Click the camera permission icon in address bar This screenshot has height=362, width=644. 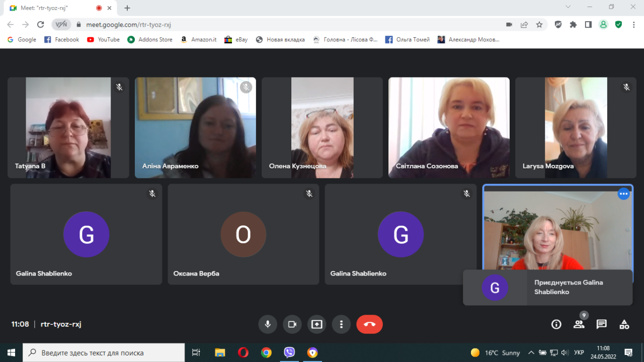pos(509,24)
